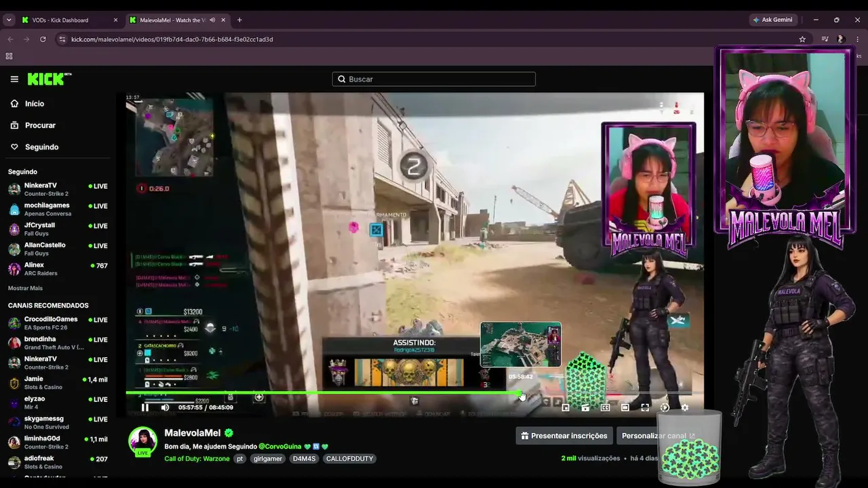Select the pt language tag

[240, 459]
